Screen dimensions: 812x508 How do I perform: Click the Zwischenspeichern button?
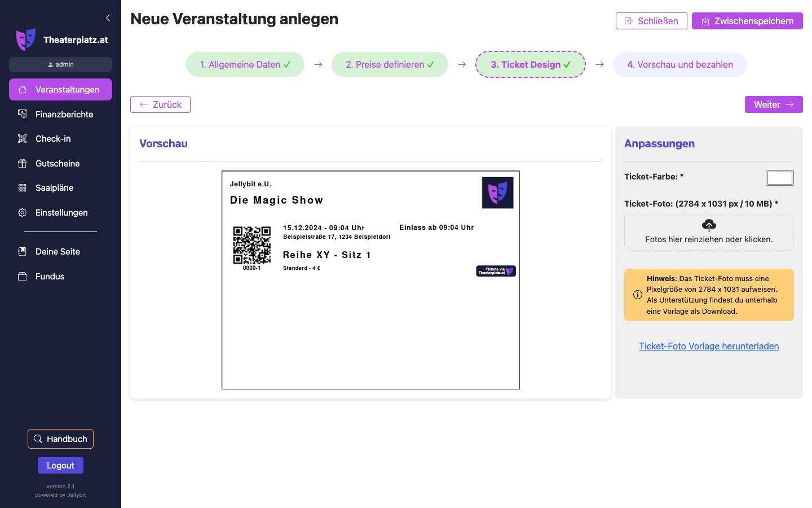point(747,21)
